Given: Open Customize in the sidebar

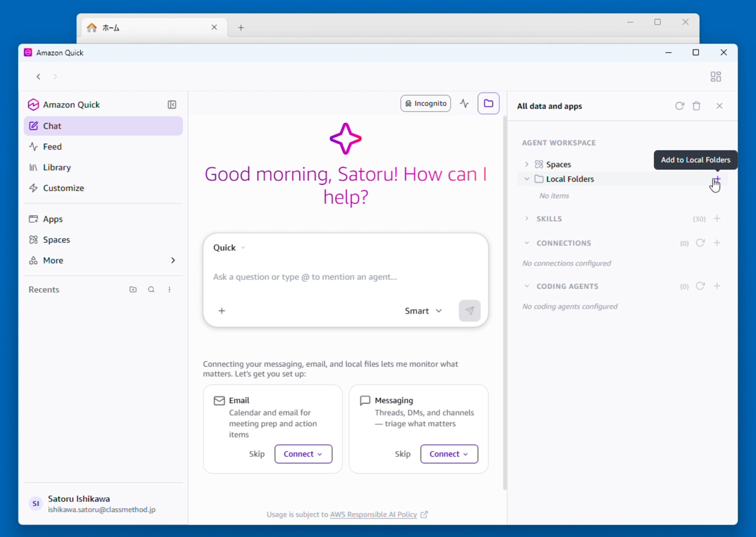Looking at the screenshot, I should (103, 188).
